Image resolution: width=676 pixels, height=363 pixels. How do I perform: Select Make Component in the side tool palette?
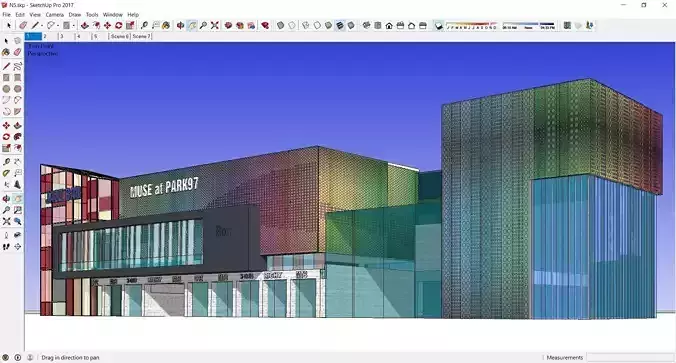point(17,41)
